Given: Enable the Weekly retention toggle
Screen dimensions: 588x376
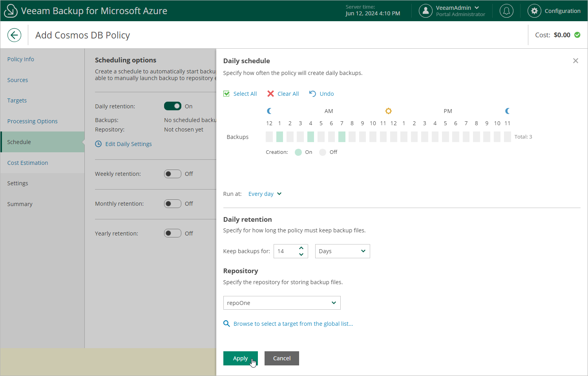Looking at the screenshot, I should pyautogui.click(x=173, y=174).
